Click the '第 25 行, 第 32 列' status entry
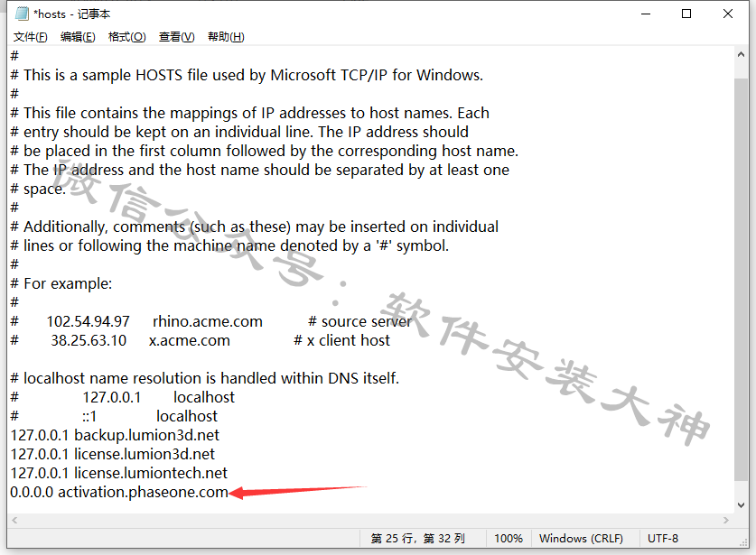The width and height of the screenshot is (756, 555). click(x=417, y=538)
